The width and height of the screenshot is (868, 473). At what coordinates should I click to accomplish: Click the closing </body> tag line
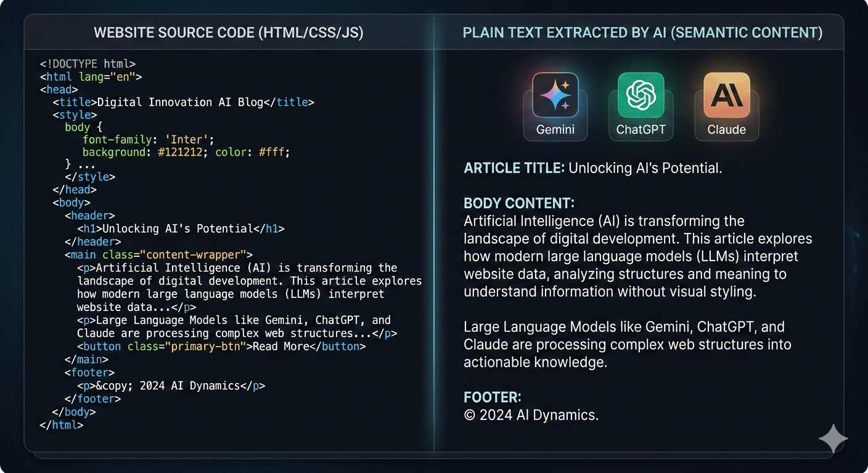click(x=75, y=412)
